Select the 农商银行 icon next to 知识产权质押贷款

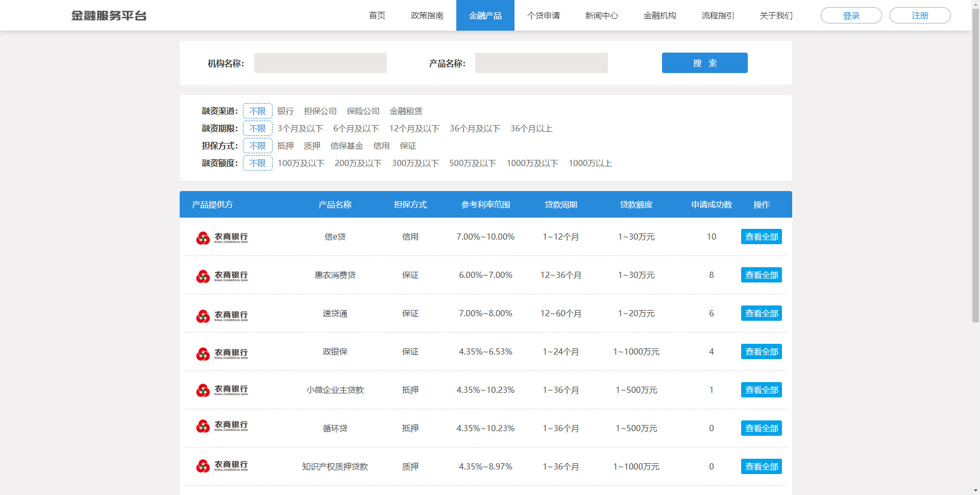pos(222,466)
